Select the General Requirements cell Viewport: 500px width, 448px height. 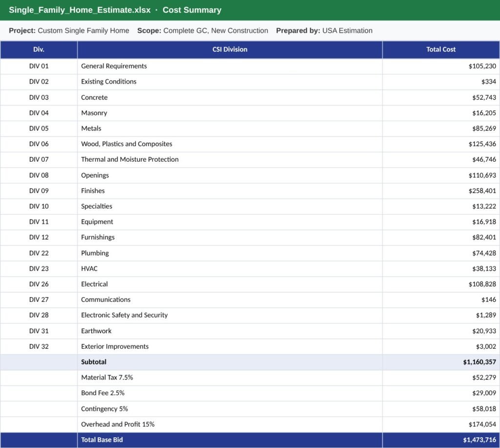[229, 66]
